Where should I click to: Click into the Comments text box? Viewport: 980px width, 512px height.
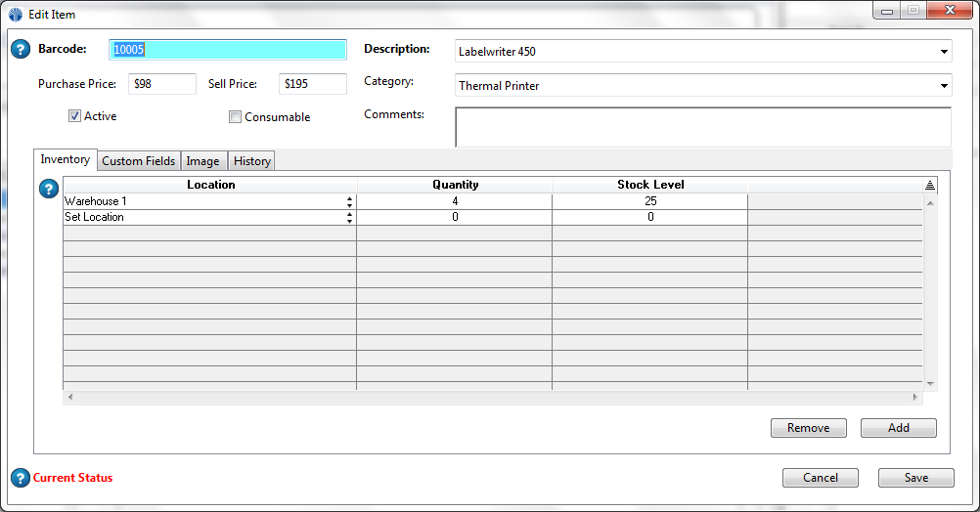702,126
